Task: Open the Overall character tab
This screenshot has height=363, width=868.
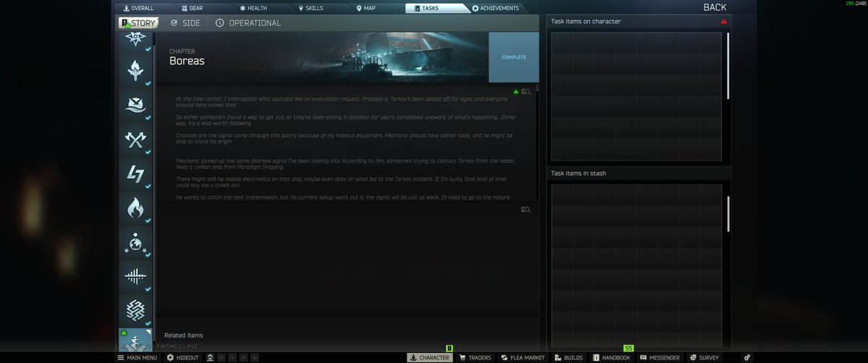Action: click(142, 8)
